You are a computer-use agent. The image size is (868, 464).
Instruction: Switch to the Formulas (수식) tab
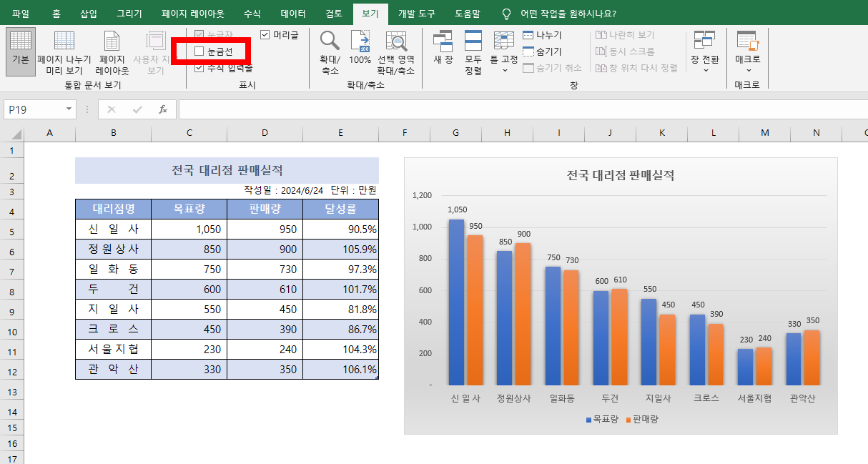pyautogui.click(x=252, y=14)
